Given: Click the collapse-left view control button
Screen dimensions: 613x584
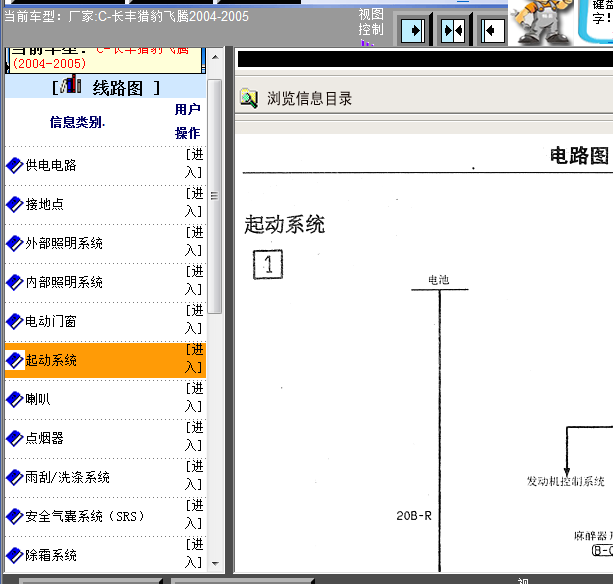Looking at the screenshot, I should [492, 30].
